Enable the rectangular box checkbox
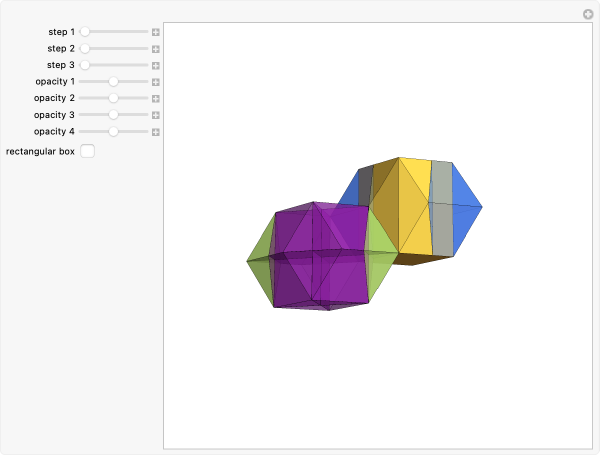Screen dimensions: 600x456 [88, 151]
